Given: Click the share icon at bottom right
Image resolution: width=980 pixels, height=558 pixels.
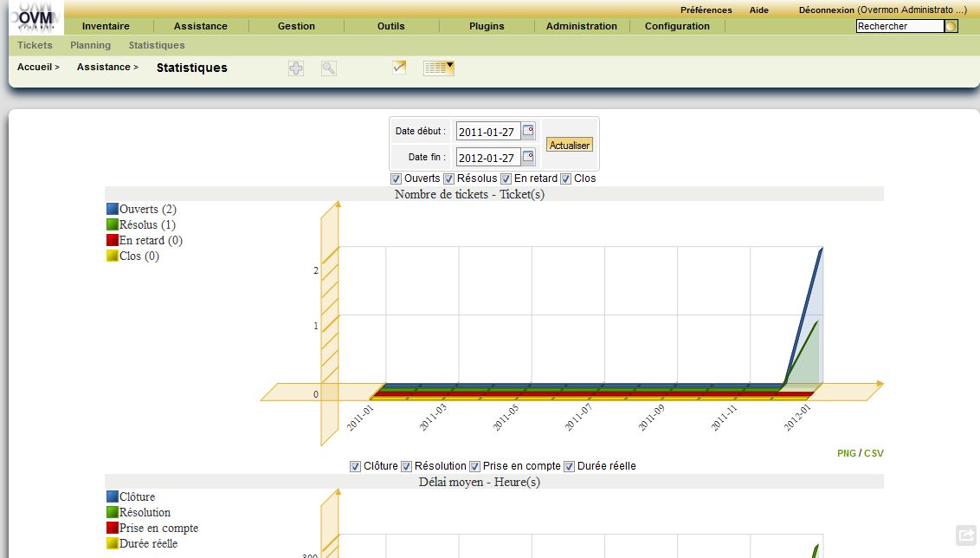Looking at the screenshot, I should pyautogui.click(x=966, y=535).
